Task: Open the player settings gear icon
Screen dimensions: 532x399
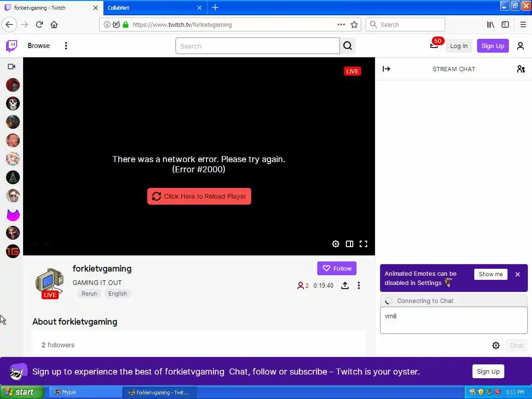Action: tap(336, 244)
